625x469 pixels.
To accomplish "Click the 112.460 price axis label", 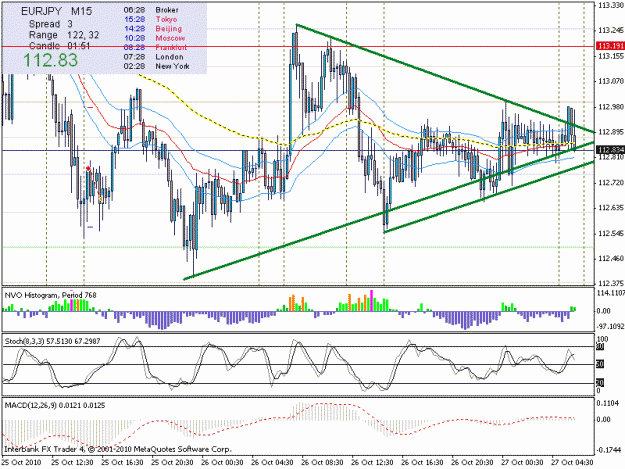I will click(611, 259).
